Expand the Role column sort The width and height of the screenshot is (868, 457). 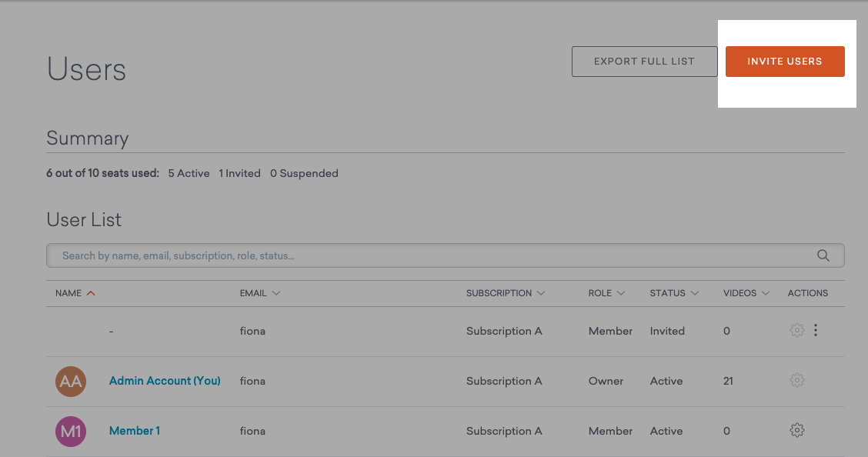621,293
